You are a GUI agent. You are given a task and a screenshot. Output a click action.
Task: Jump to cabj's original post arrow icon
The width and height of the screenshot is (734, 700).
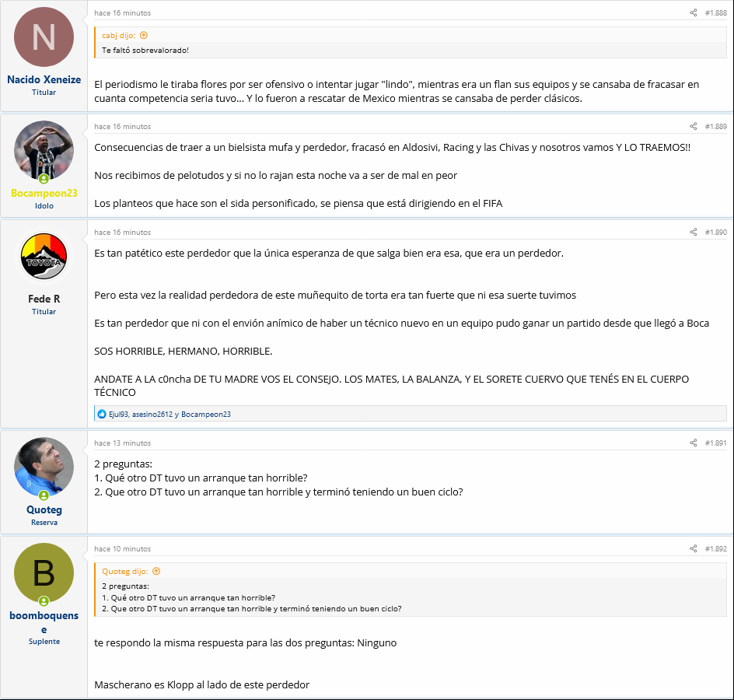point(144,35)
